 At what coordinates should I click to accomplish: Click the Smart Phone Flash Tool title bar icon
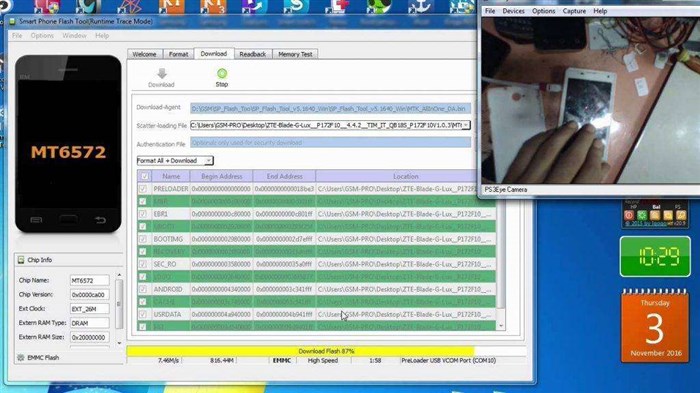[12, 21]
